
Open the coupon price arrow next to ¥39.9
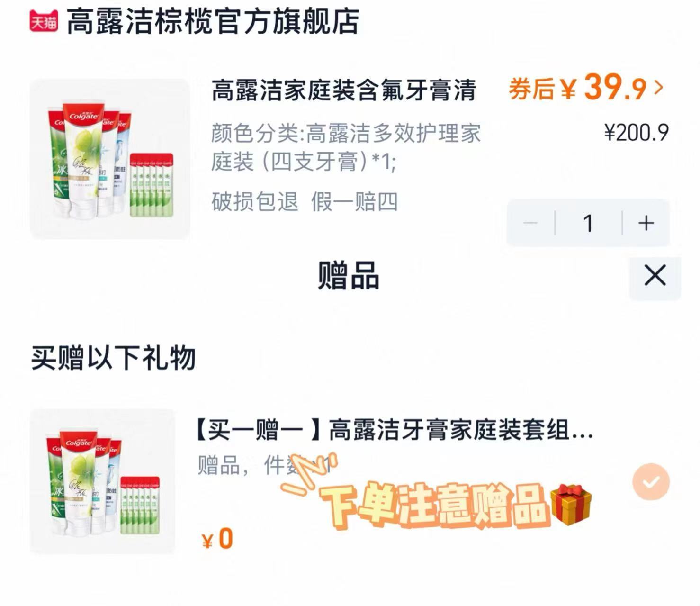pyautogui.click(x=661, y=88)
